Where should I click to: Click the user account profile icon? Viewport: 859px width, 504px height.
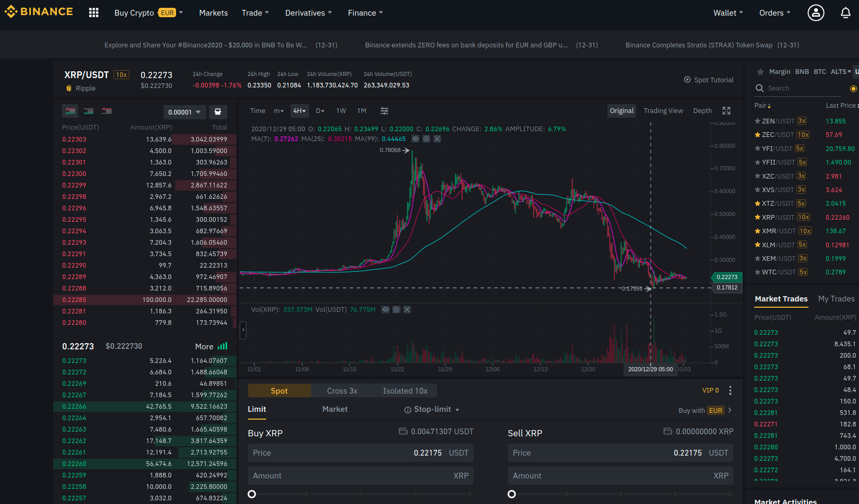click(x=816, y=13)
